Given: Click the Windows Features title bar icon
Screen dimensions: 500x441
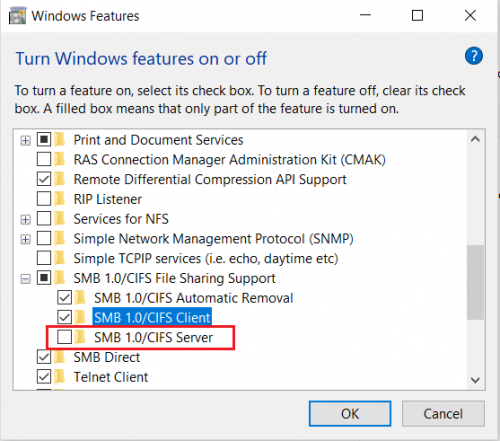Looking at the screenshot, I should [x=17, y=16].
